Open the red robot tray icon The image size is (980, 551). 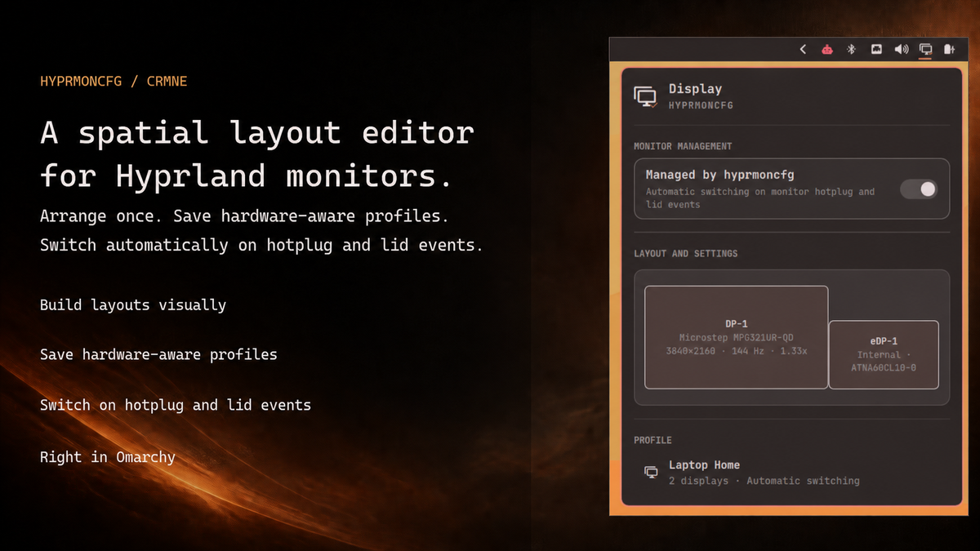coord(827,49)
